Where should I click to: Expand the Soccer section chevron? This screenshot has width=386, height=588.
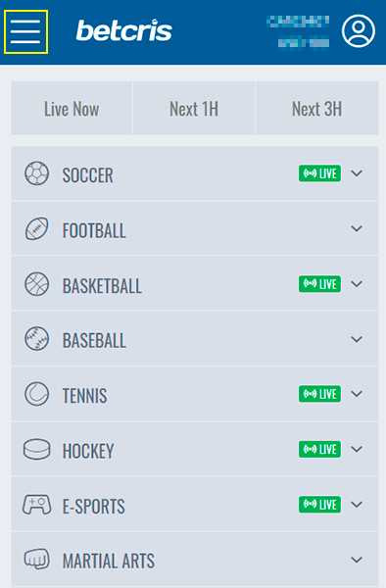coord(357,173)
